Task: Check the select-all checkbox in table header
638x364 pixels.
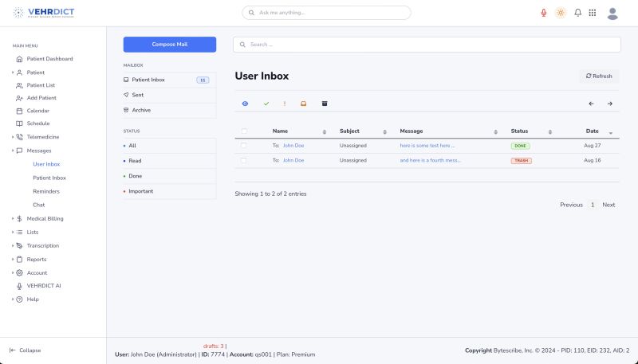Action: [244, 131]
